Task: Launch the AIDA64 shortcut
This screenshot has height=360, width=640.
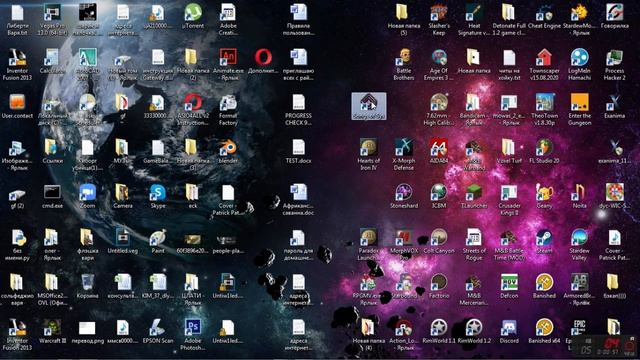Action: [x=439, y=151]
